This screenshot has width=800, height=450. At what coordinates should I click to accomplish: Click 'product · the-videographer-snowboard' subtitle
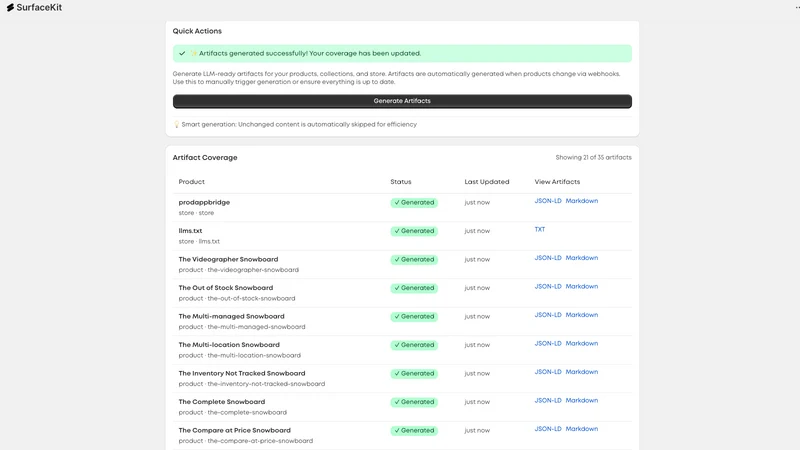pos(239,270)
